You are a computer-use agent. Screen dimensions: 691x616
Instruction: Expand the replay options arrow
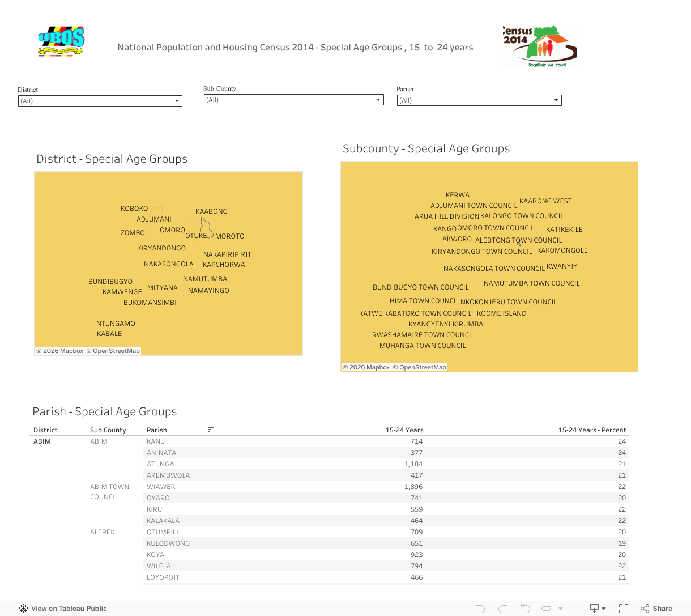tap(561, 609)
